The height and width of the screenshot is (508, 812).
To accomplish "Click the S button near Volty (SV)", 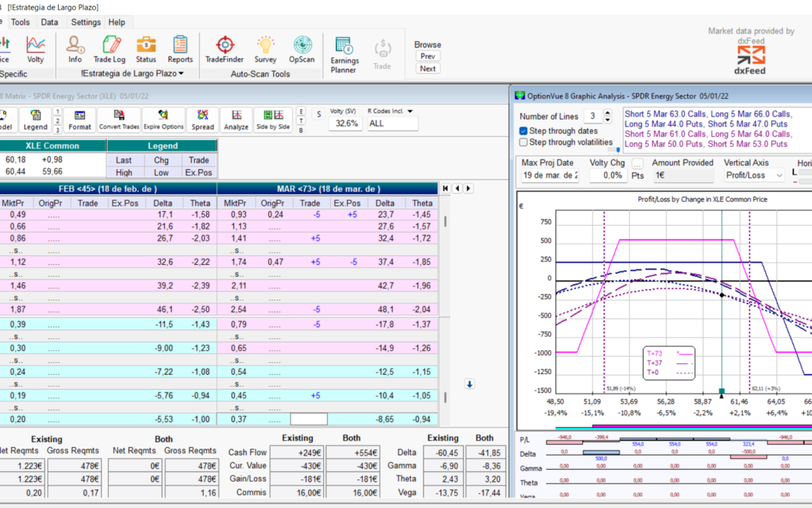I will (319, 114).
